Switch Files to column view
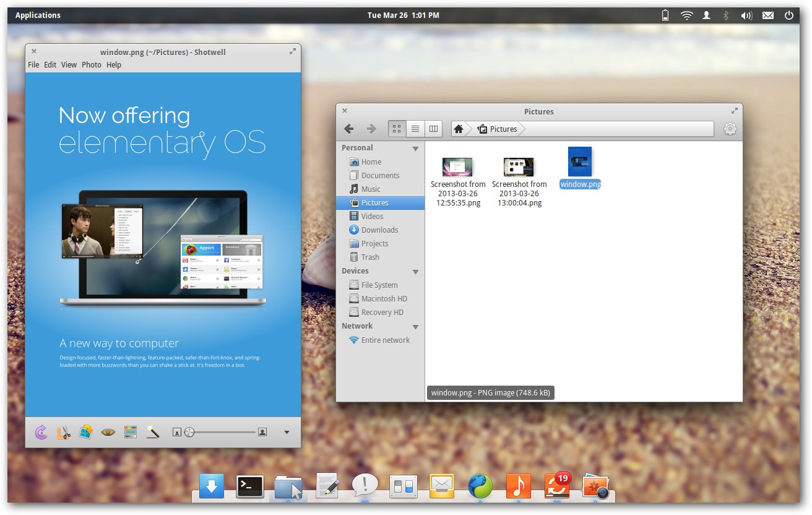Image resolution: width=812 pixels, height=515 pixels. coord(433,129)
